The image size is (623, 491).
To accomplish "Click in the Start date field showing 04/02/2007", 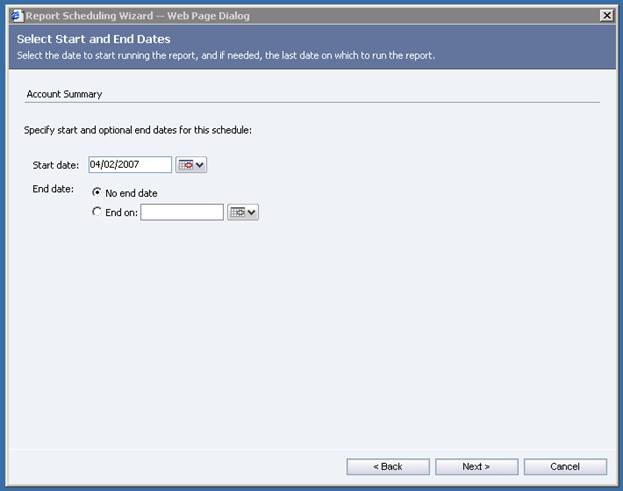I will (x=129, y=165).
